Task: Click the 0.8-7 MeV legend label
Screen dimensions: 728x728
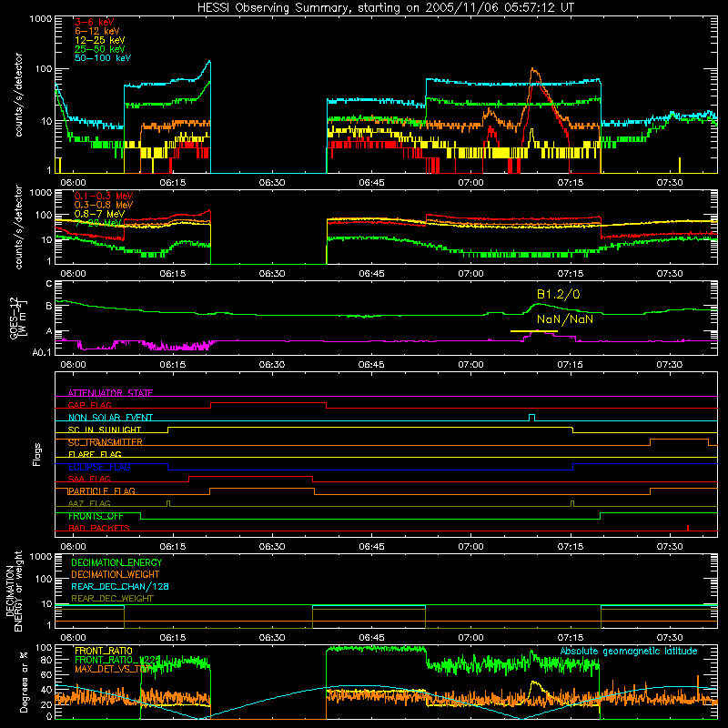Action: (x=99, y=214)
